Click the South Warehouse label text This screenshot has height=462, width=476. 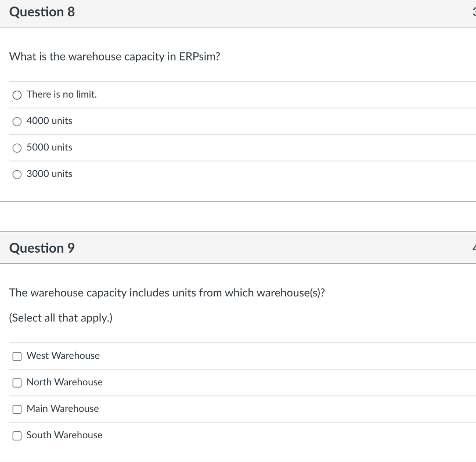tap(64, 435)
